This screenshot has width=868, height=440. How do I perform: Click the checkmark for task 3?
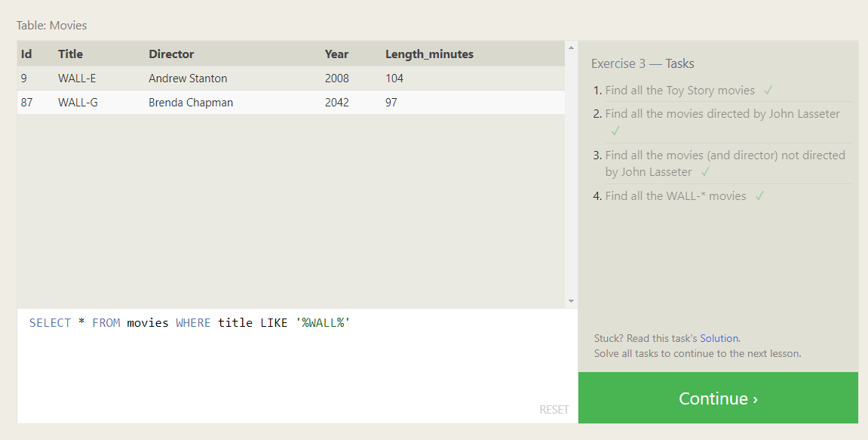coord(705,171)
